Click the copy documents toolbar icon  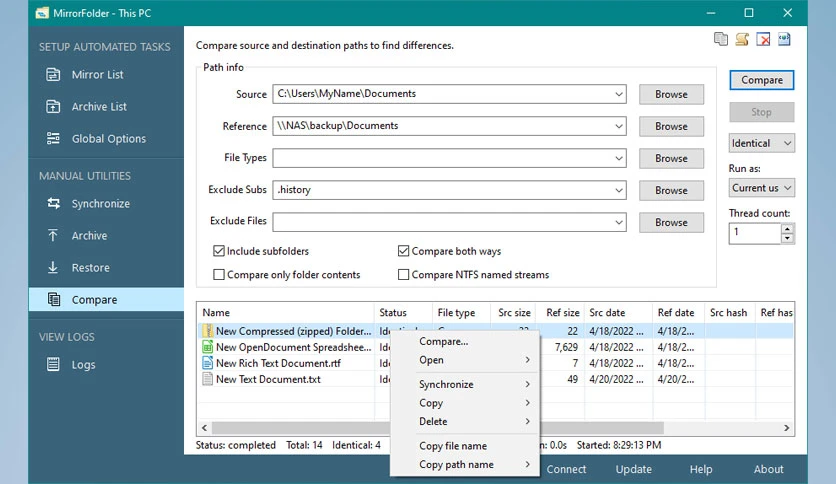pos(721,39)
